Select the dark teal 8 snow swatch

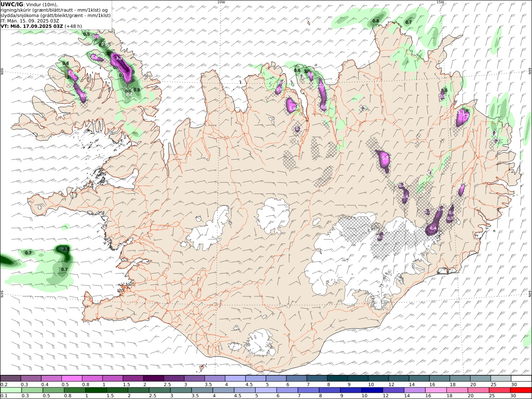(337, 378)
